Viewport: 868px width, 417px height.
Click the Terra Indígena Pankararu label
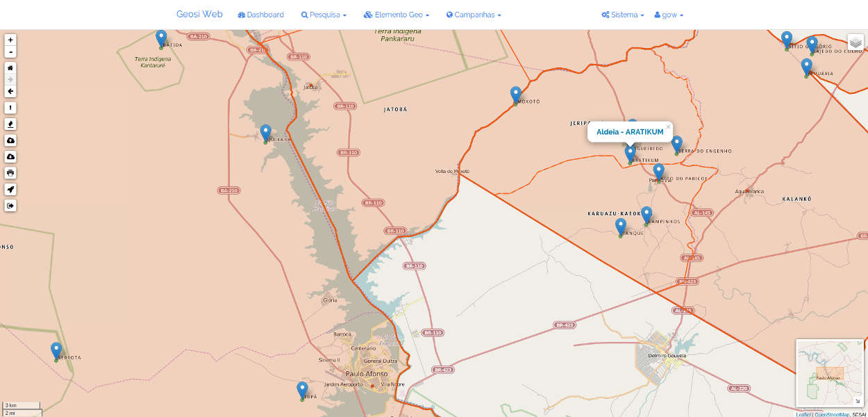tap(397, 35)
